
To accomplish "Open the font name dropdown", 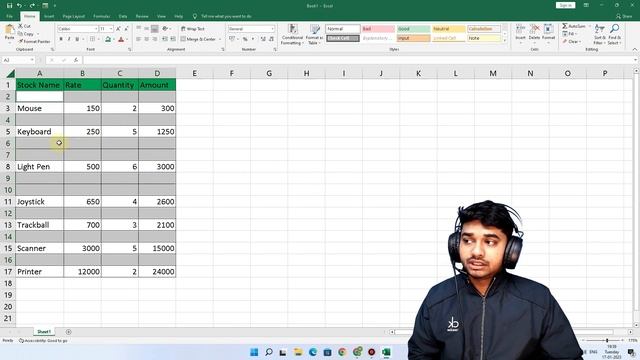I will click(x=96, y=29).
